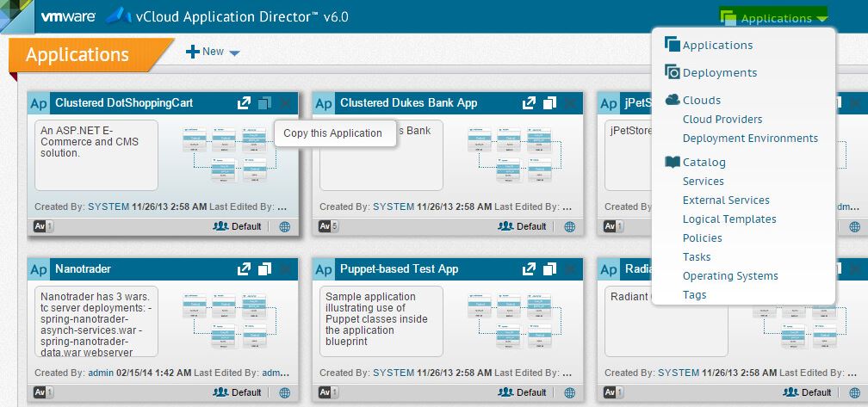868x407 pixels.
Task: Click Puppet-based Test App description box
Action: [x=381, y=321]
